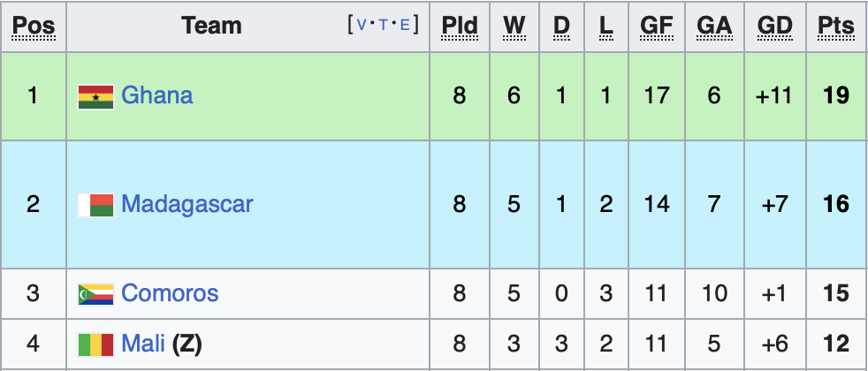
Task: Click the Ghana flag icon
Action: [95, 96]
